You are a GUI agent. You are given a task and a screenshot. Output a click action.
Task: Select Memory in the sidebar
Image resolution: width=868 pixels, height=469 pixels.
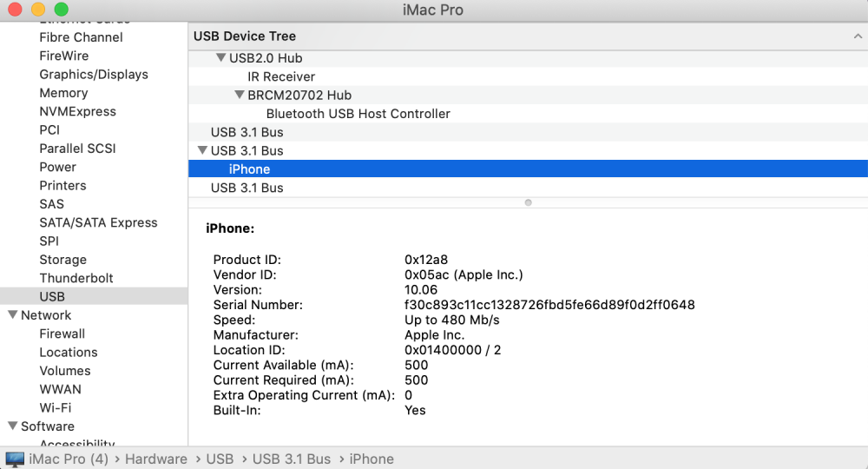pos(63,93)
